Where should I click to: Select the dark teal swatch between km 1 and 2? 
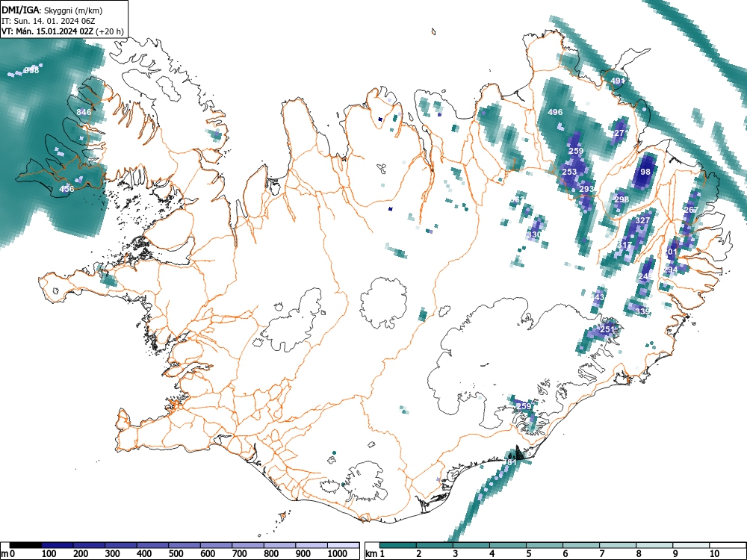(398, 545)
